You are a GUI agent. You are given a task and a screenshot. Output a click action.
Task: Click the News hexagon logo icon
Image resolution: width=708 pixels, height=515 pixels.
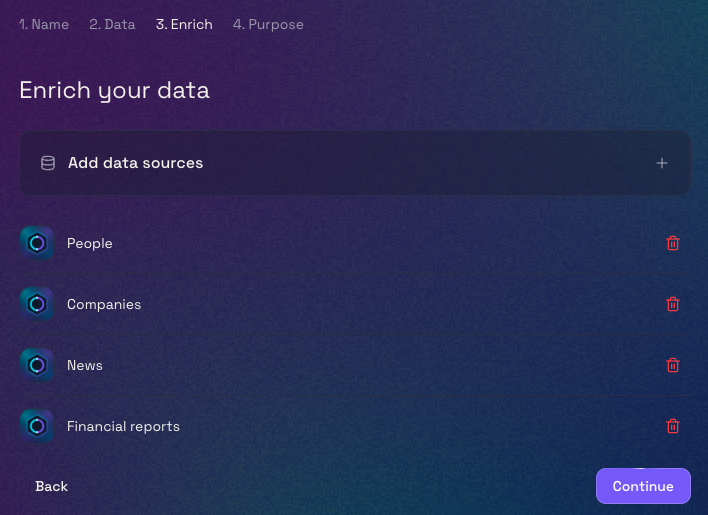point(37,365)
